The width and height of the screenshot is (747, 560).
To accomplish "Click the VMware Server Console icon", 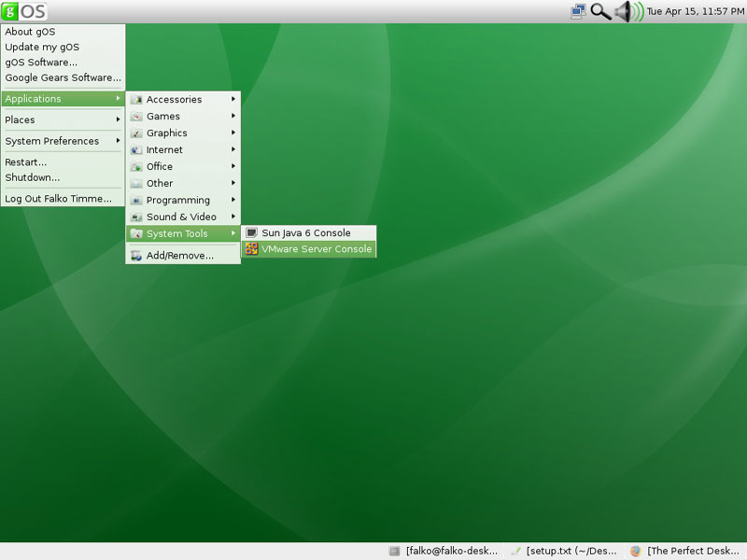I will [251, 249].
